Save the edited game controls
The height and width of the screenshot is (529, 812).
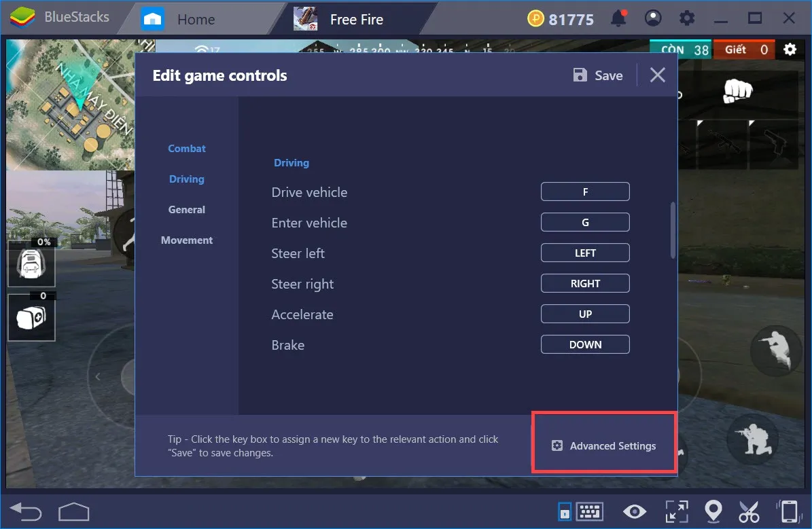coord(598,75)
